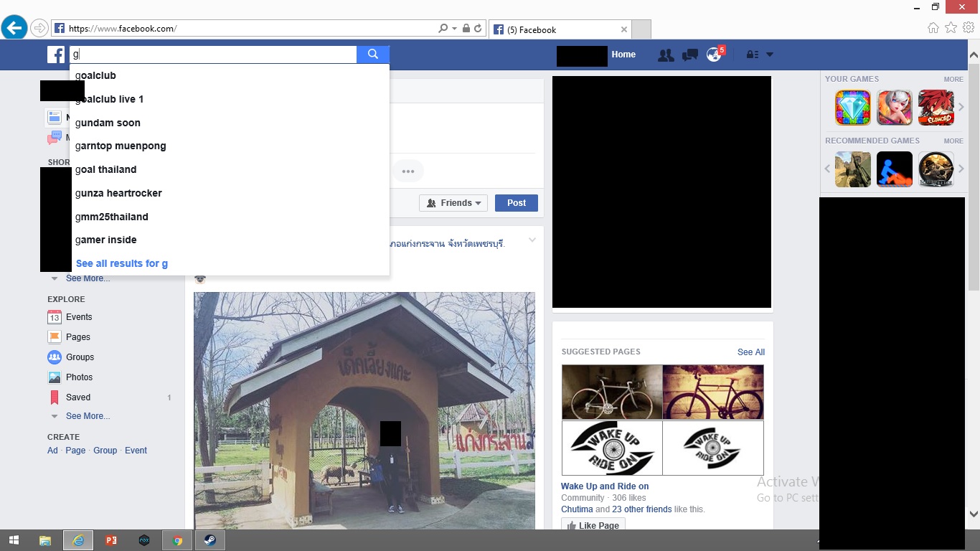Open the Messenger icon in the left sidebar
This screenshot has width=980, height=551.
click(x=55, y=138)
